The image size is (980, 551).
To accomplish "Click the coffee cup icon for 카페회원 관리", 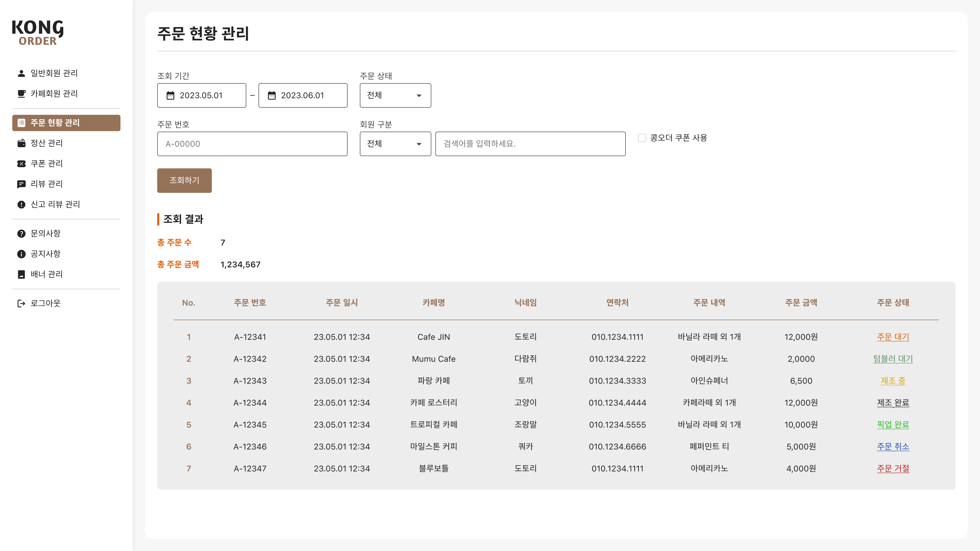I will 21,94.
